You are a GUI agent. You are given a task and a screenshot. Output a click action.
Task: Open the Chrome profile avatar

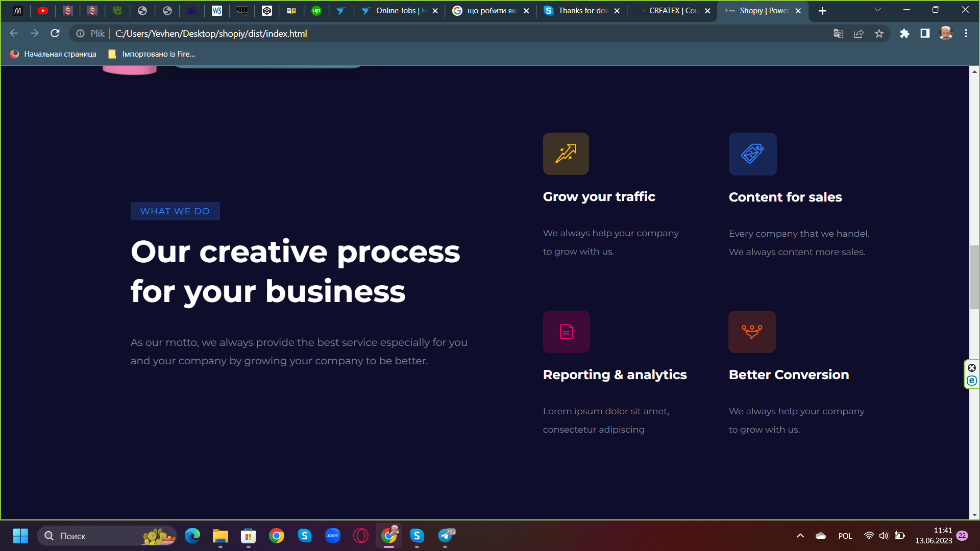946,34
